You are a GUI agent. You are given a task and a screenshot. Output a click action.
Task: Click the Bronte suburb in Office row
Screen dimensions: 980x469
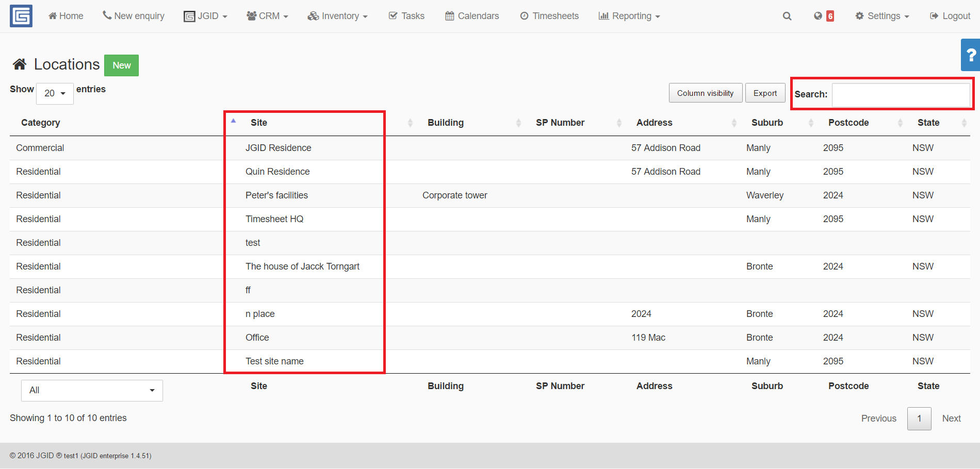click(x=759, y=338)
